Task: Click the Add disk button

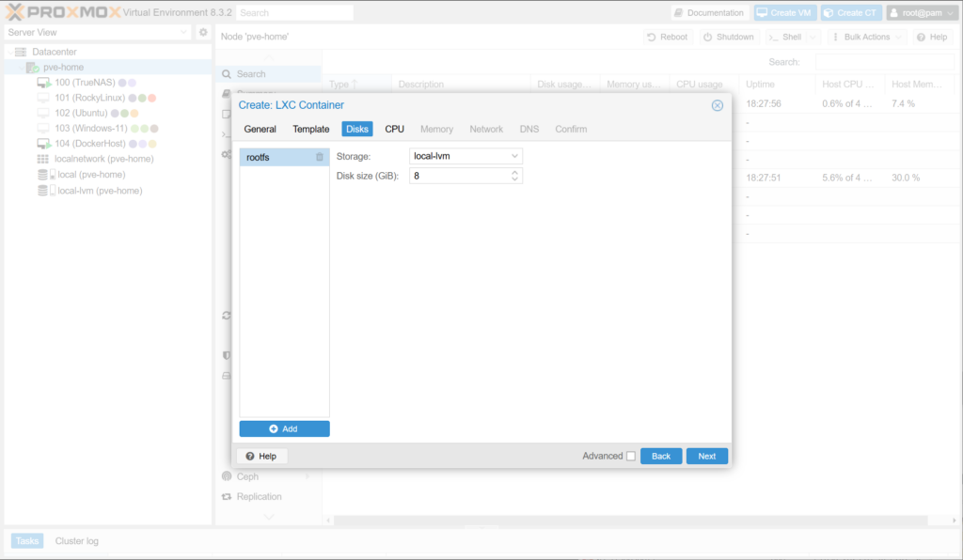Action: click(284, 428)
